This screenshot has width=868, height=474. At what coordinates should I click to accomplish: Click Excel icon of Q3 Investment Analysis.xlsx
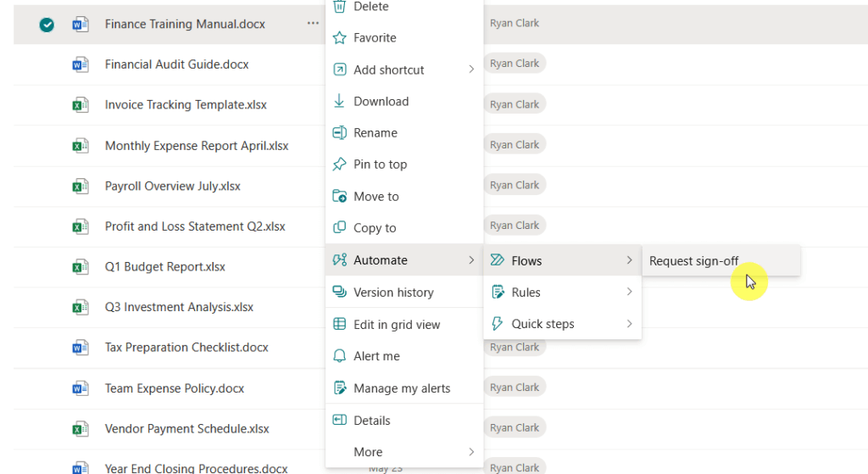tap(81, 307)
